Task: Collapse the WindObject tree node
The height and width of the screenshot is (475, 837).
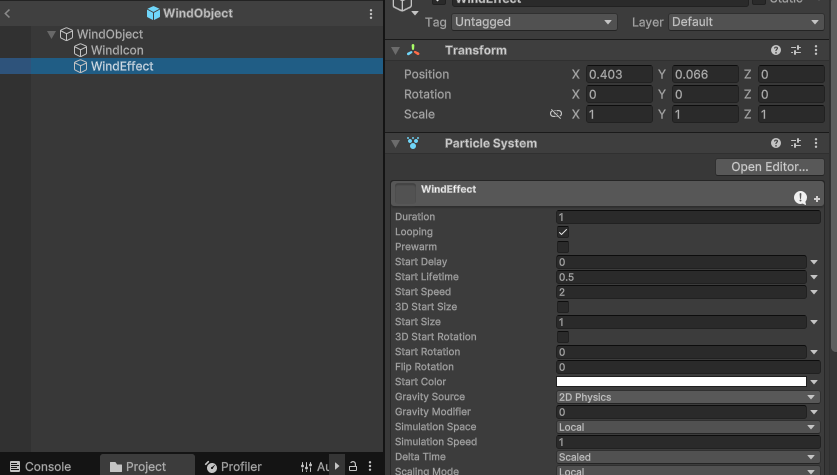Action: [51, 34]
